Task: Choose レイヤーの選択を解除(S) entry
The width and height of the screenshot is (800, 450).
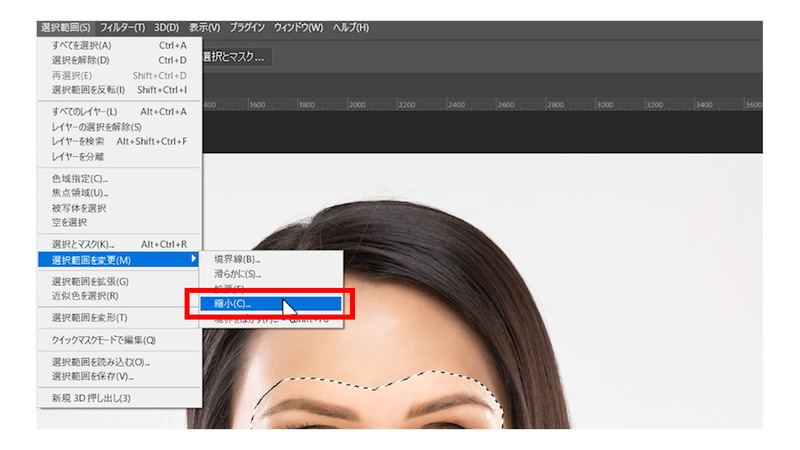Action: click(x=119, y=127)
